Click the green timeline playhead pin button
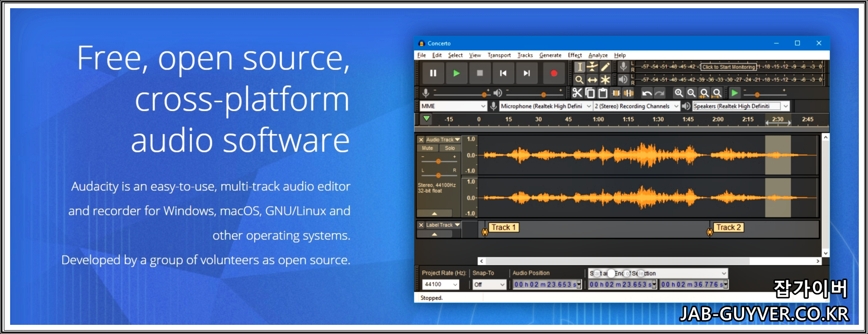 pos(426,119)
